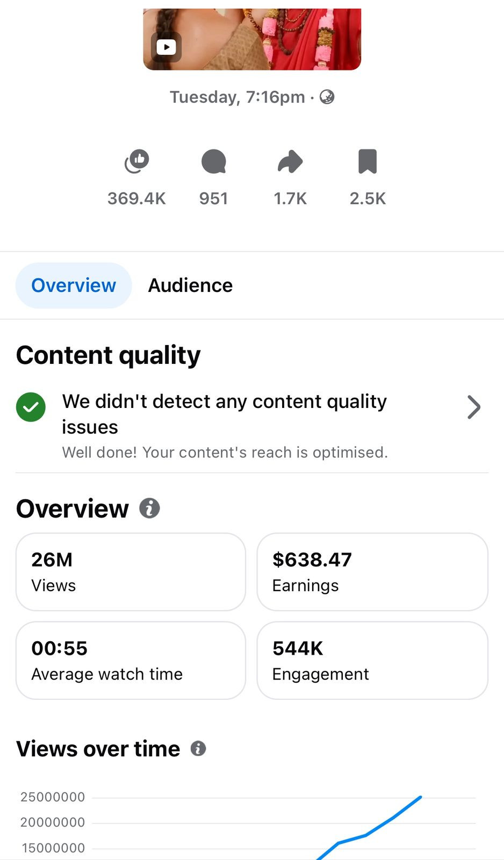Switch to the Audience tab

pos(190,285)
